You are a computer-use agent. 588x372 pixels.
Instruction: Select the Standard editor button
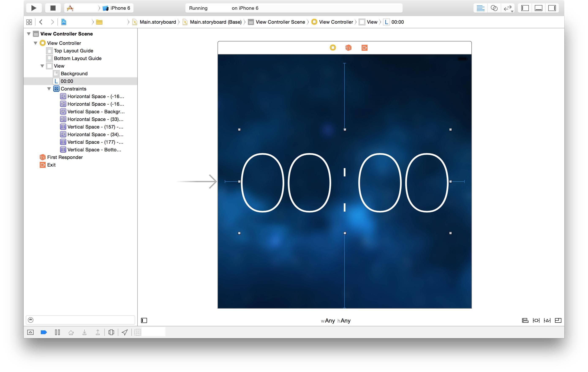coord(480,8)
